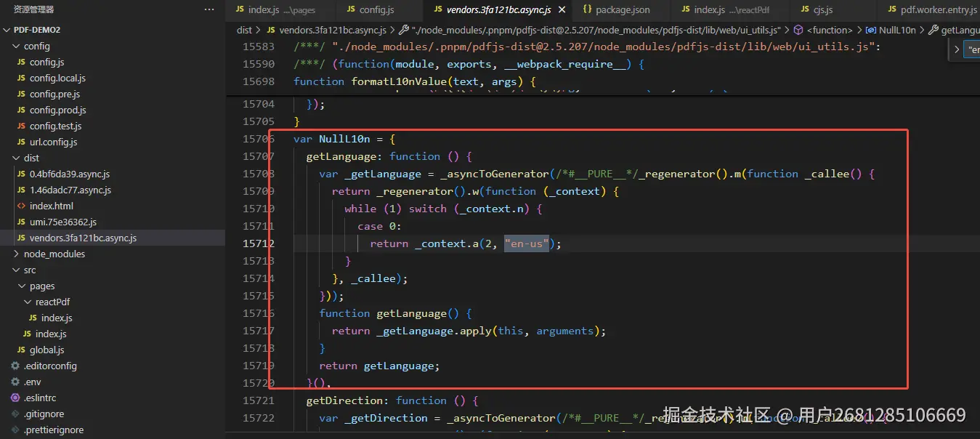
Task: Click the 资源管理器 panel title
Action: click(34, 9)
